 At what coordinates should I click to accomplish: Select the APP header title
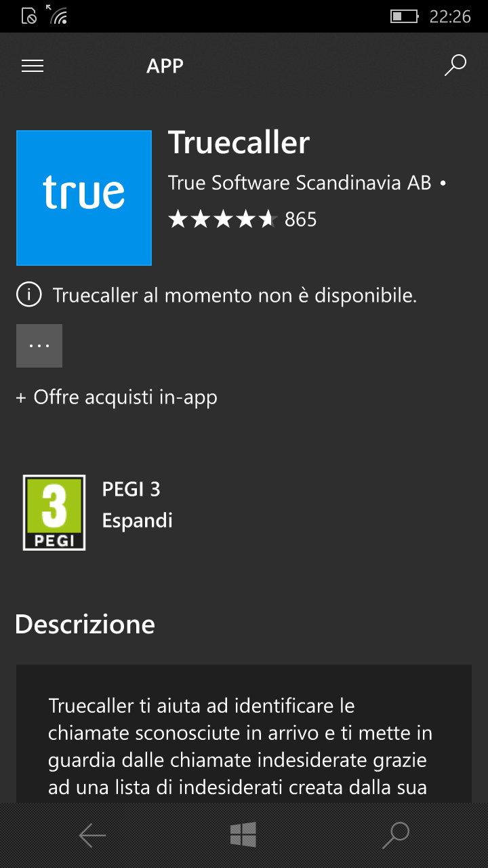(165, 66)
